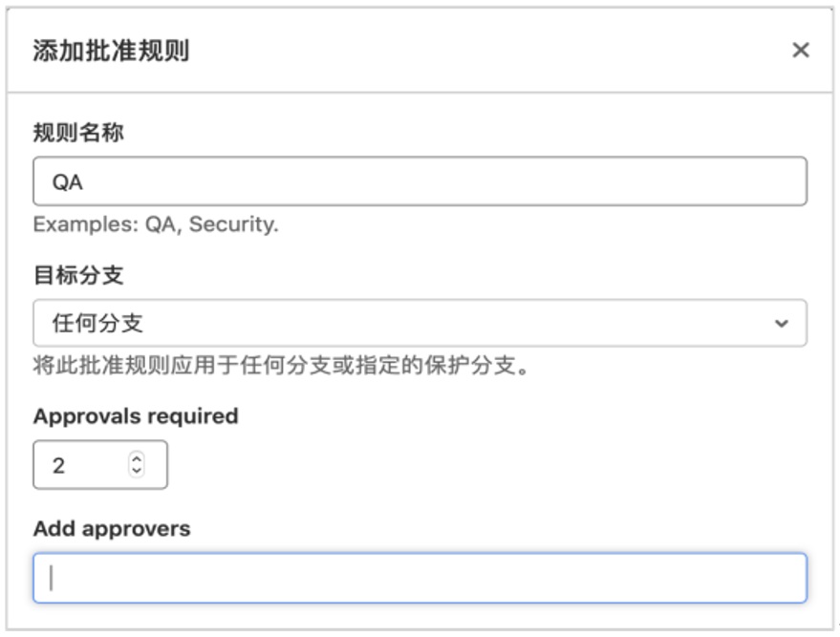This screenshot has height=637, width=840.
Task: Increase approvals required with the up arrow
Action: 137,459
